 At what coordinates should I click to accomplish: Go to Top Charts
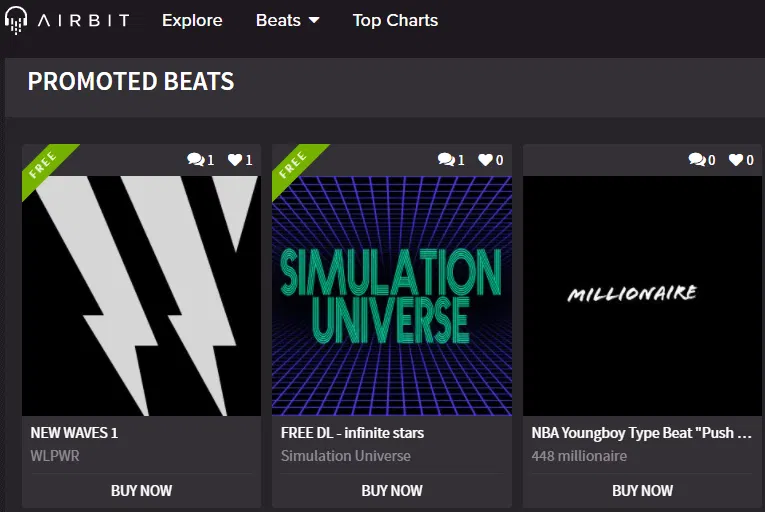click(x=395, y=20)
